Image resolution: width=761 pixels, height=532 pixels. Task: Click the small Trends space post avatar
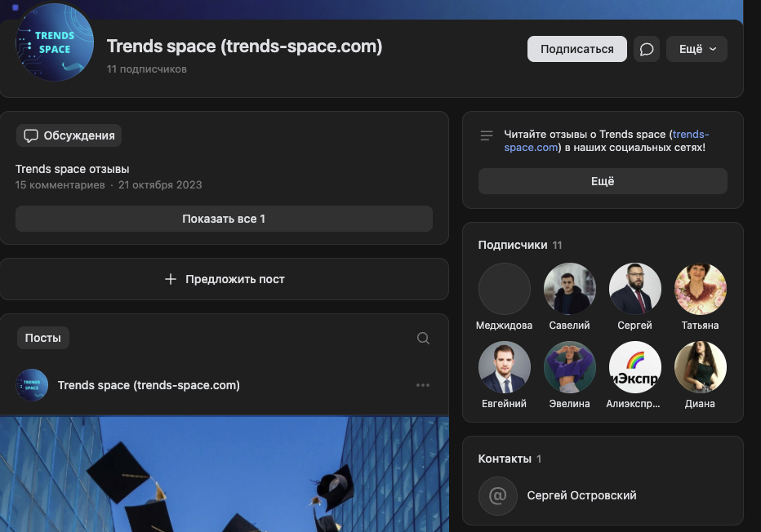click(32, 385)
